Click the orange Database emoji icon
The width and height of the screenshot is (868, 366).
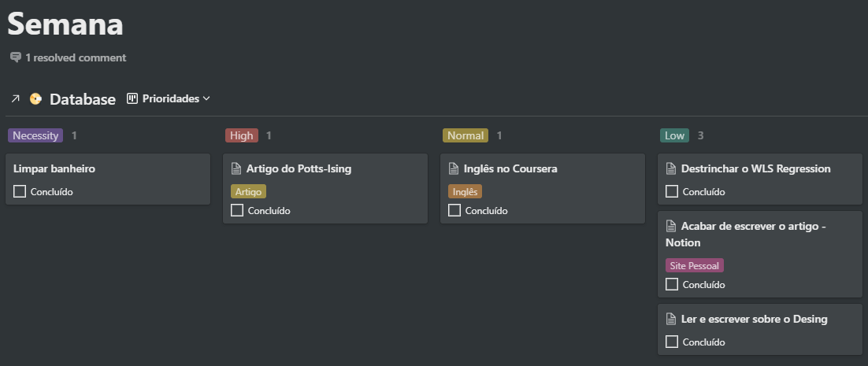click(35, 99)
